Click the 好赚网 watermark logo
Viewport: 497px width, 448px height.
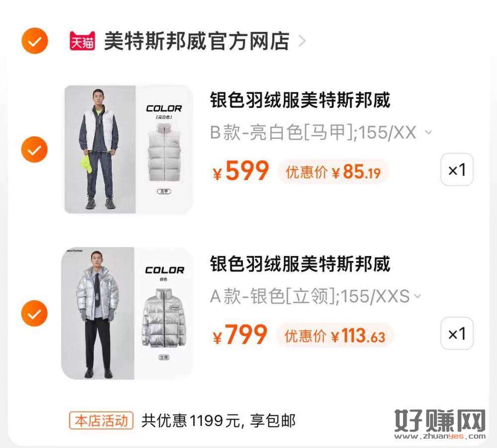[440, 424]
